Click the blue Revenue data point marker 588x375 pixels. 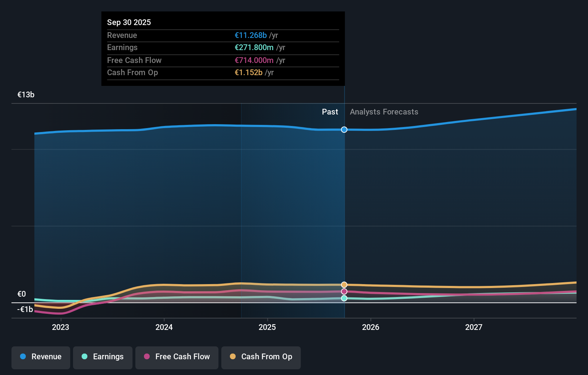click(x=344, y=130)
